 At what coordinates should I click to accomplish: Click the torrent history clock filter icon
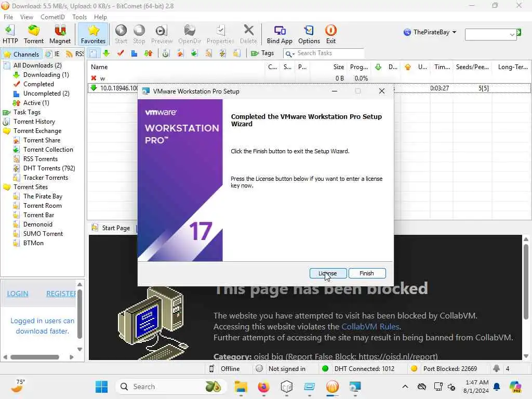(166, 54)
